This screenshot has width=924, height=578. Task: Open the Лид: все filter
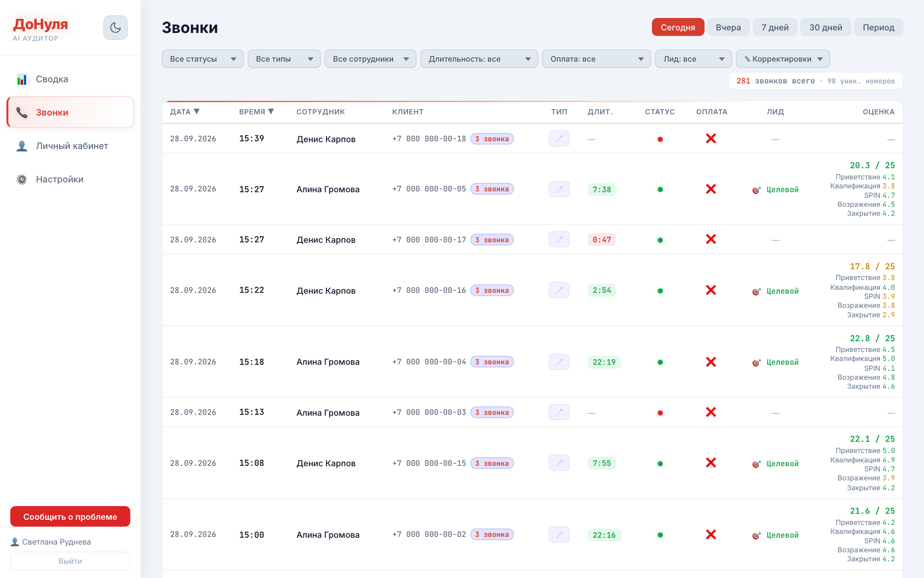click(x=693, y=59)
